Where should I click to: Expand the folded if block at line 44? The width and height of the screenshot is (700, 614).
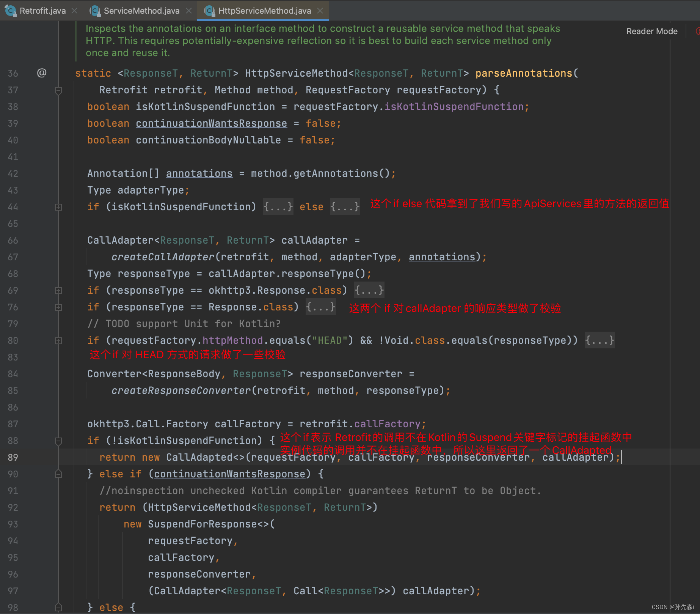click(58, 207)
